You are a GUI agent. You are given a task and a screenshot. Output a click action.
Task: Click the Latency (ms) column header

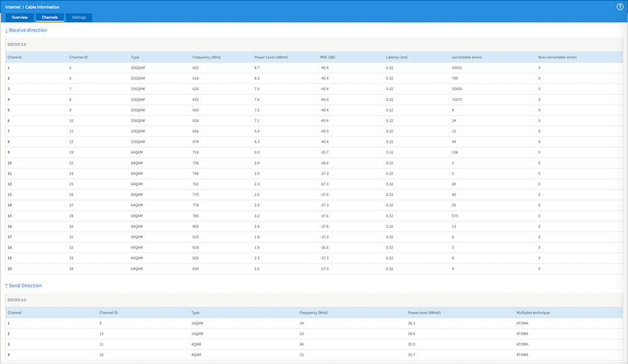tap(396, 57)
